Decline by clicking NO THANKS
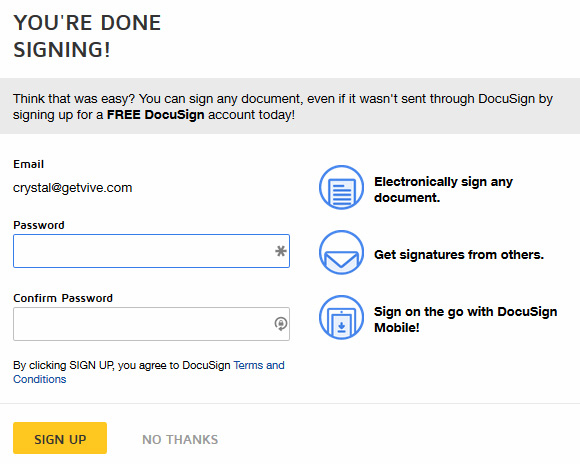The height and width of the screenshot is (464, 580). click(180, 440)
